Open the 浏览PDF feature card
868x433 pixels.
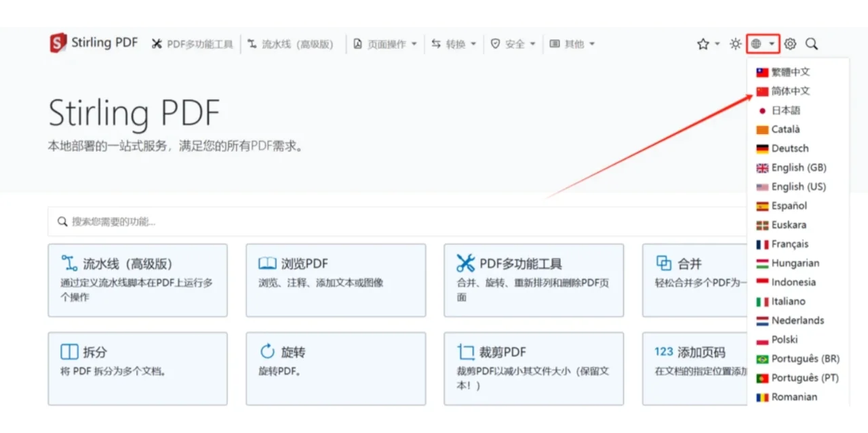(x=336, y=281)
